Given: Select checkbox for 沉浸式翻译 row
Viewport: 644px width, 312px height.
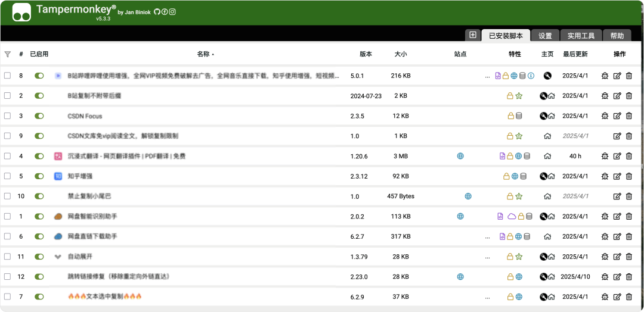Looking at the screenshot, I should click(x=7, y=156).
